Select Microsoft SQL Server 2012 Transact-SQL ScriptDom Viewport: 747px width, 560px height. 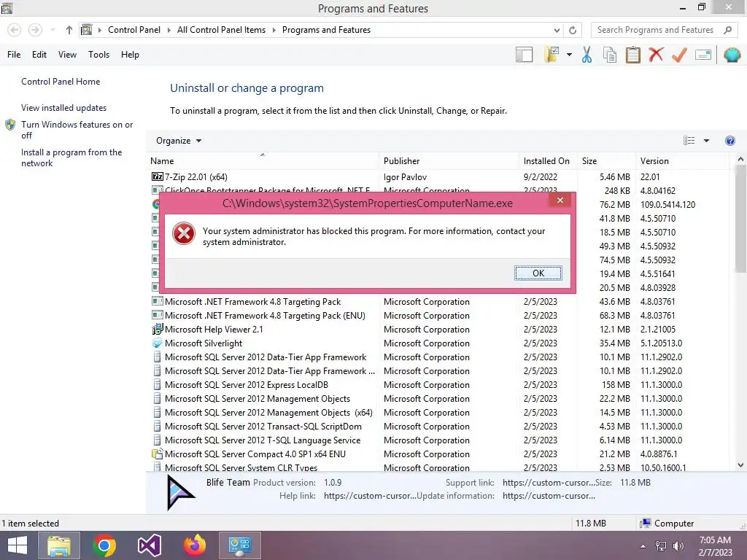tap(440, 426)
